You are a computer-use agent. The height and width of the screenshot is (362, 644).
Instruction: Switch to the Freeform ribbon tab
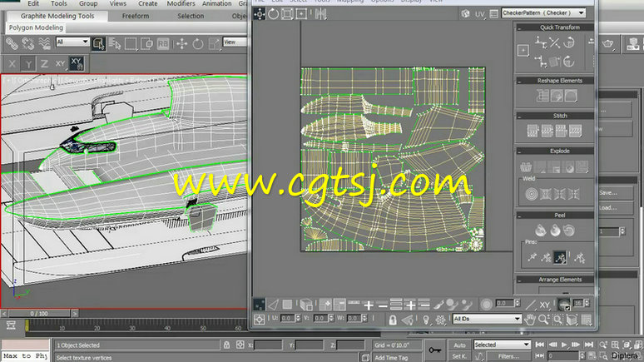tap(136, 16)
